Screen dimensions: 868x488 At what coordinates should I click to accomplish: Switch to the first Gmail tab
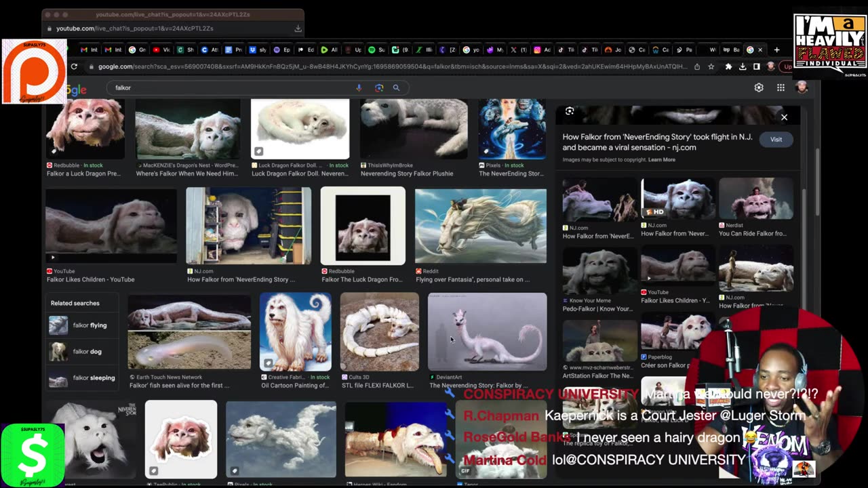(89, 49)
